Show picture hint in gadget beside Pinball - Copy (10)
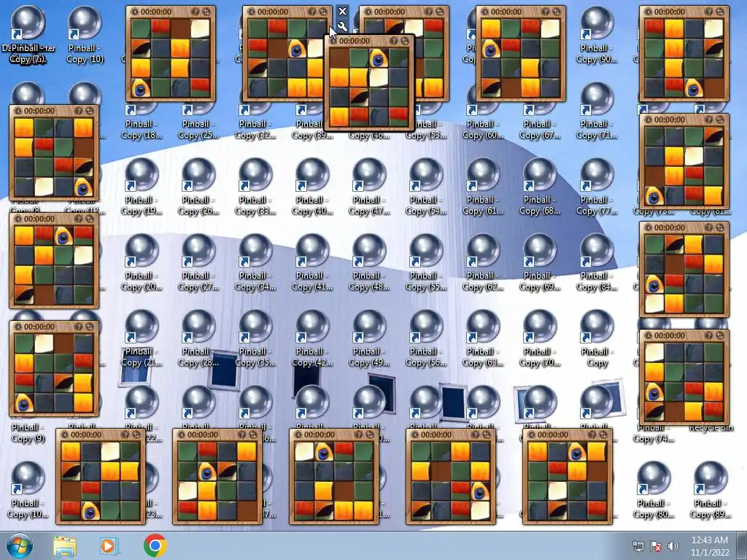The image size is (747, 560). pyautogui.click(x=195, y=12)
